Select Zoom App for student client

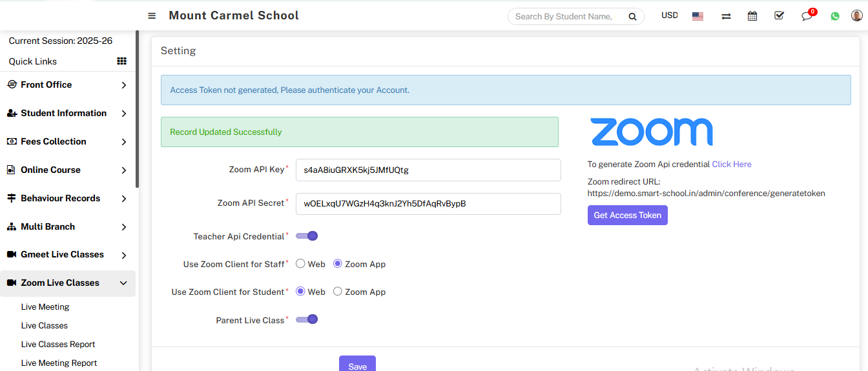(x=338, y=292)
